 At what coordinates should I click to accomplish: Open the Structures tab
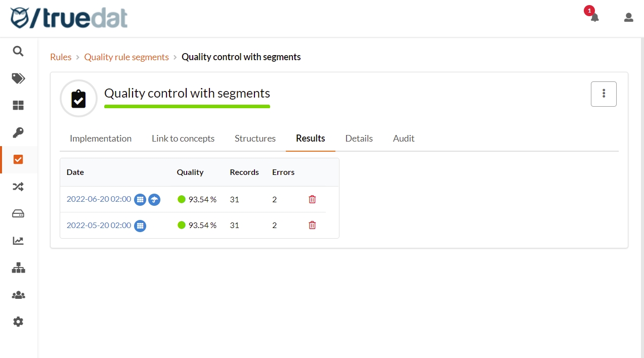[x=255, y=139]
